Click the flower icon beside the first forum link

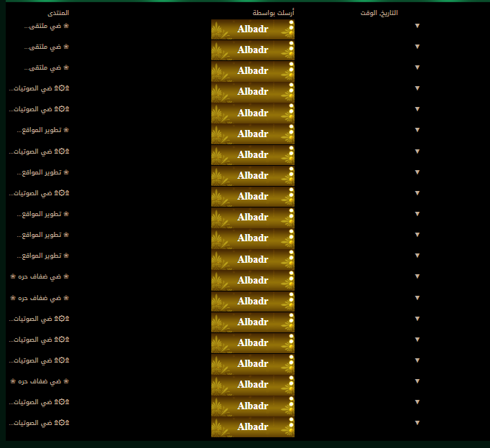(67, 26)
